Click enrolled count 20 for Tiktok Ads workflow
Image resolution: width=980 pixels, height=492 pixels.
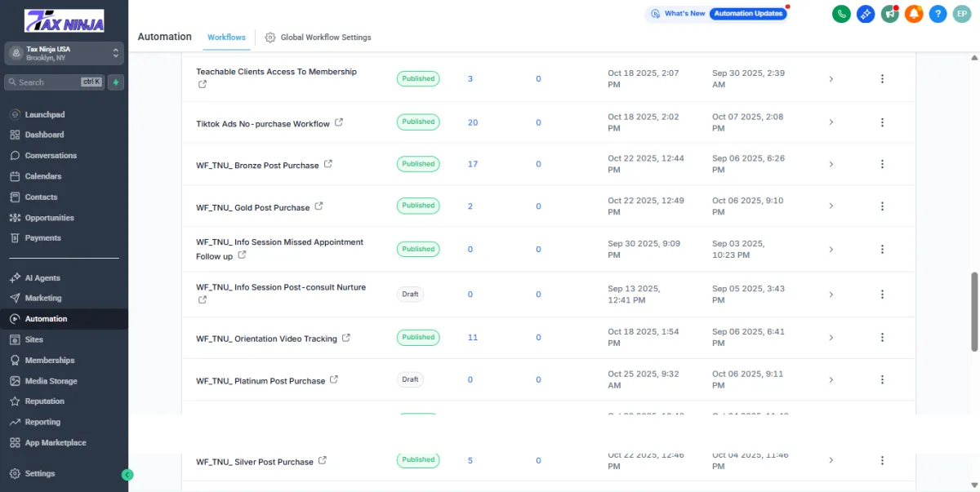click(x=473, y=122)
